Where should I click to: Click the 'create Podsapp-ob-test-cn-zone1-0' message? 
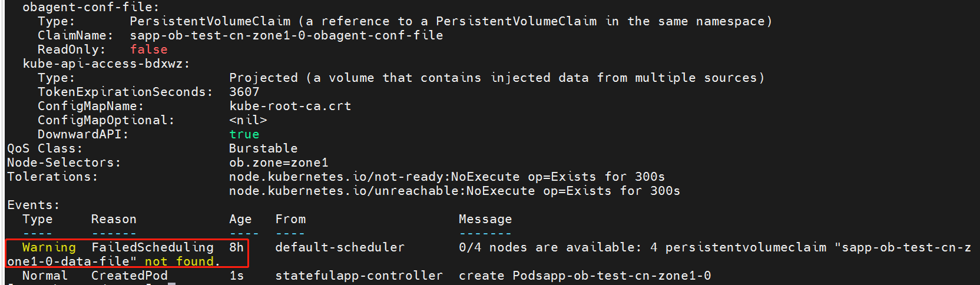click(x=585, y=276)
